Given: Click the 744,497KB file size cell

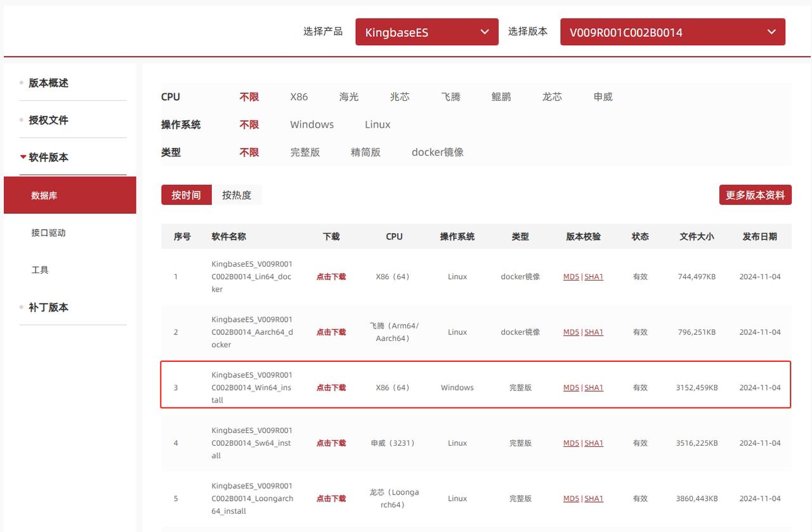Looking at the screenshot, I should [697, 277].
